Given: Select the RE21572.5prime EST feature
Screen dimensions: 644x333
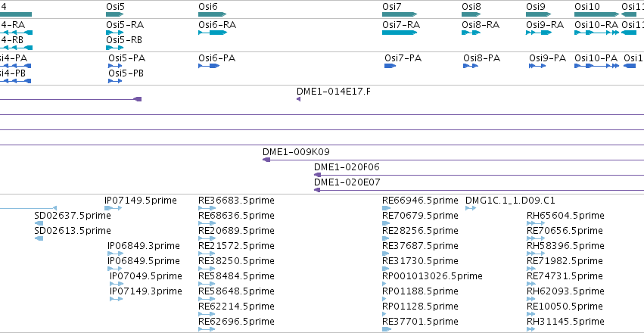Looking at the screenshot, I should click(207, 254).
